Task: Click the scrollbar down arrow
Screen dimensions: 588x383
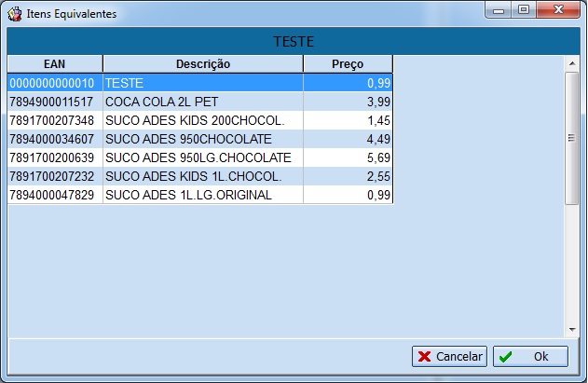Action: pyautogui.click(x=572, y=329)
